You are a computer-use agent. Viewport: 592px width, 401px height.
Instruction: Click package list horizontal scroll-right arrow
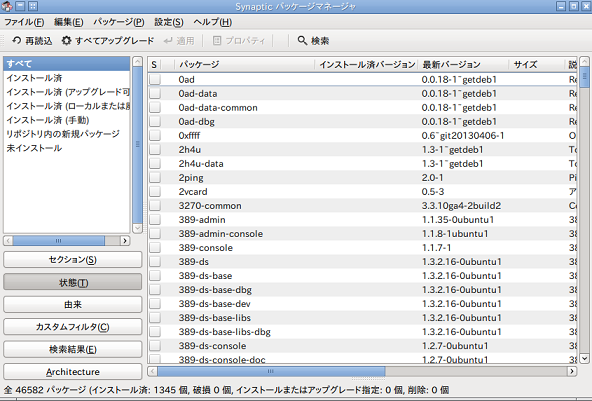[572, 371]
